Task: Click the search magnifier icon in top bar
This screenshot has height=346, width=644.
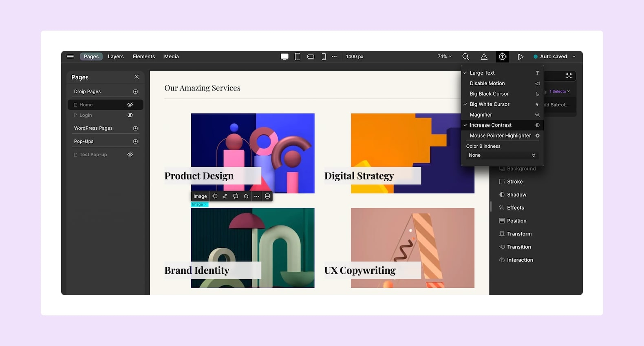Action: coord(465,57)
